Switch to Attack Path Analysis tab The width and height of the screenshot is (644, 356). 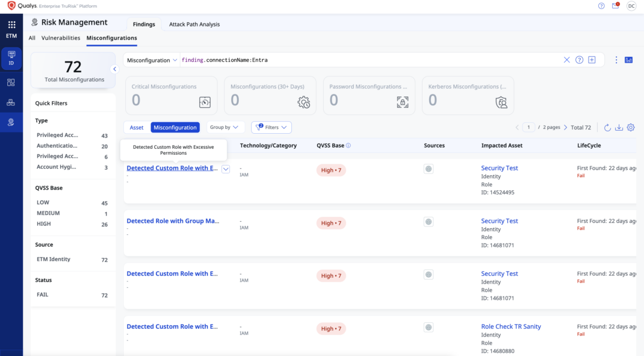pyautogui.click(x=194, y=24)
